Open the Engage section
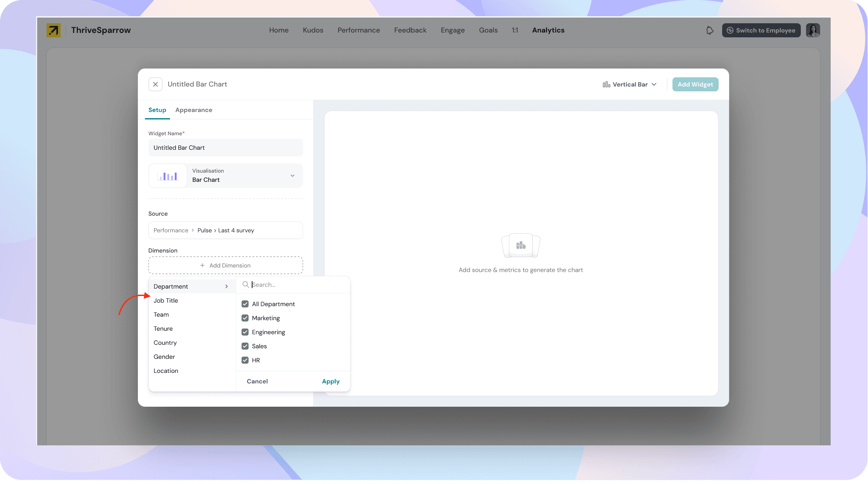868x484 pixels. [453, 30]
